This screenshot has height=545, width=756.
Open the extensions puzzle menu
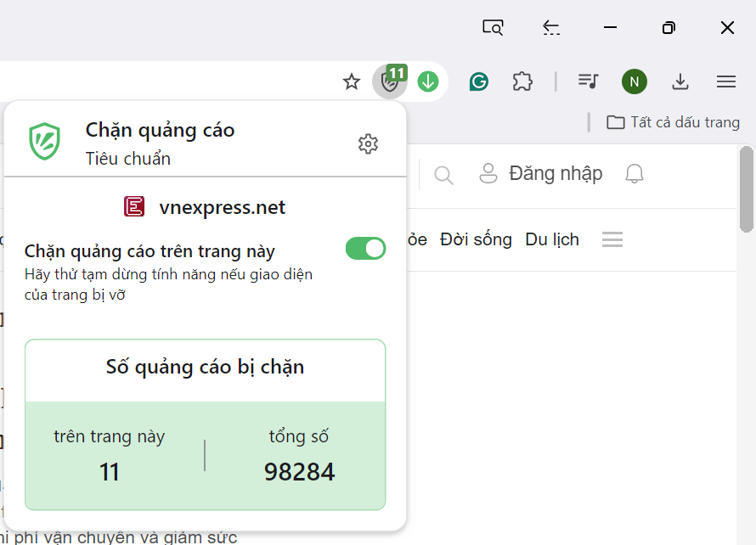coord(522,81)
